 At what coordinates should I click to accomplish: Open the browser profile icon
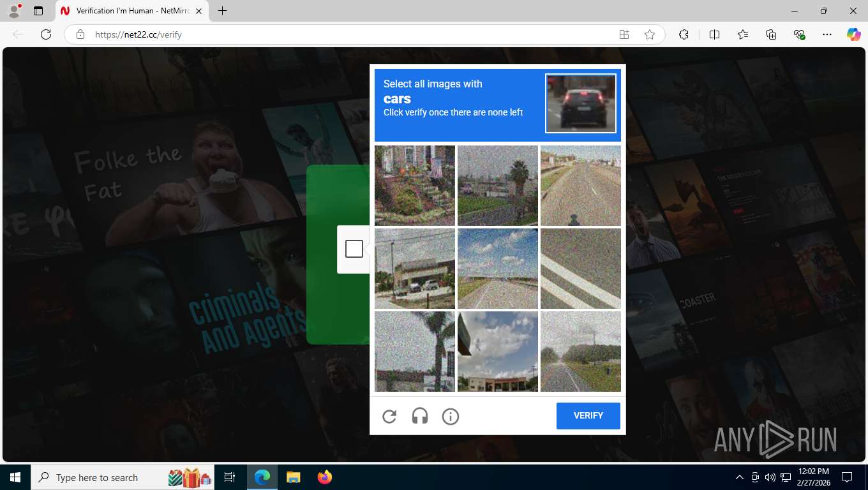click(x=14, y=11)
